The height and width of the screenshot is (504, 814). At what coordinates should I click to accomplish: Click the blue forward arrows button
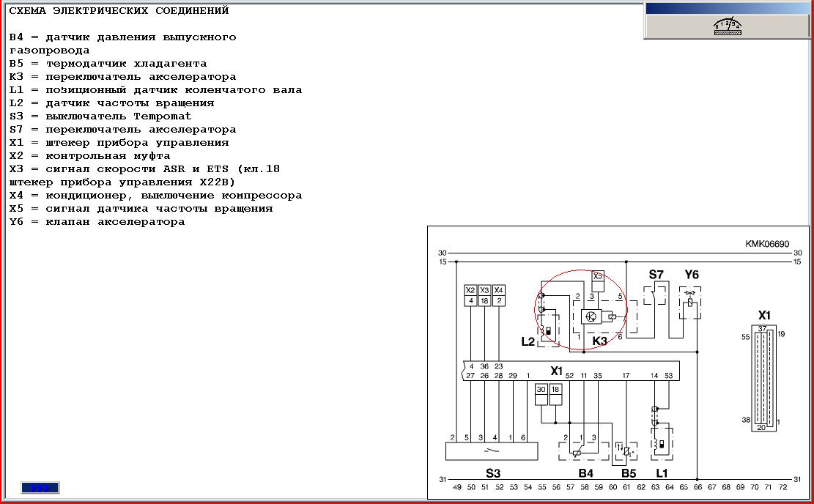(x=40, y=487)
